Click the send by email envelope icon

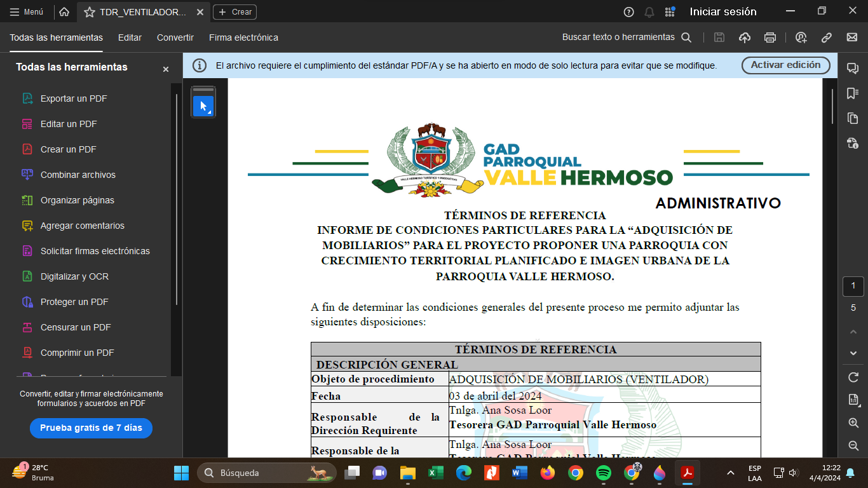pos(852,37)
